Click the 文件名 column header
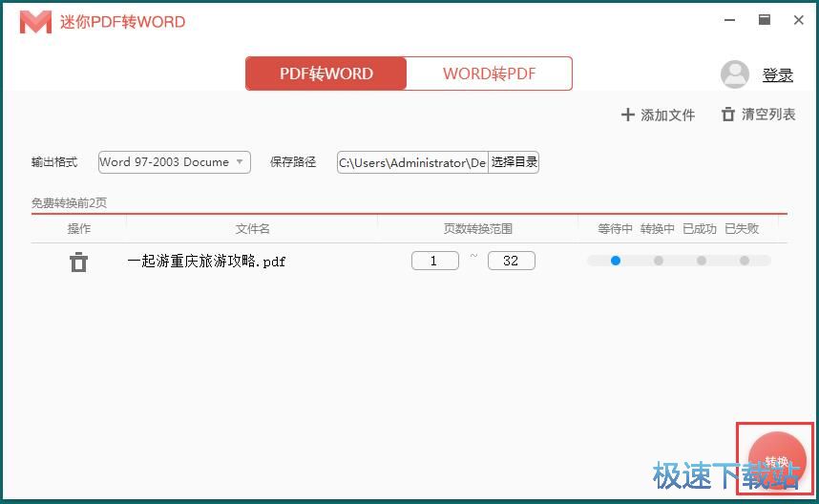Viewport: 819px width, 504px height. [x=252, y=229]
